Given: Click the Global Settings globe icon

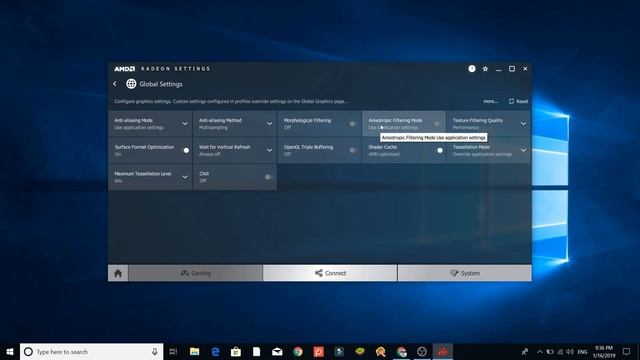Looking at the screenshot, I should 131,84.
